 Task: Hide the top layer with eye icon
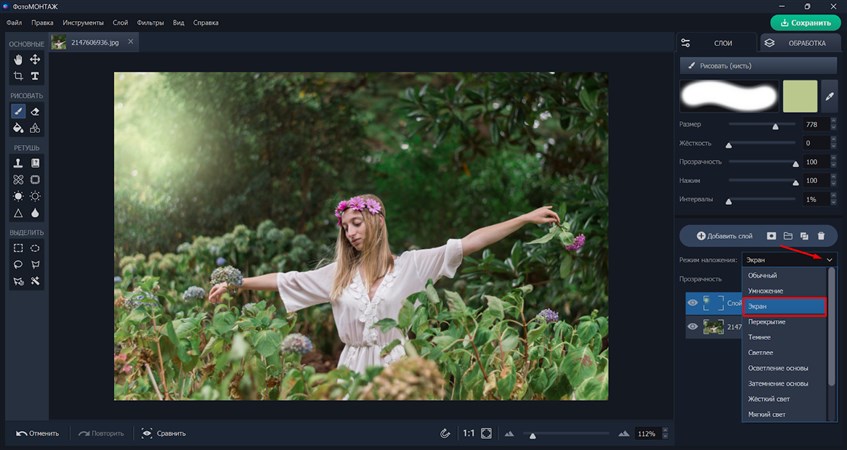point(692,301)
